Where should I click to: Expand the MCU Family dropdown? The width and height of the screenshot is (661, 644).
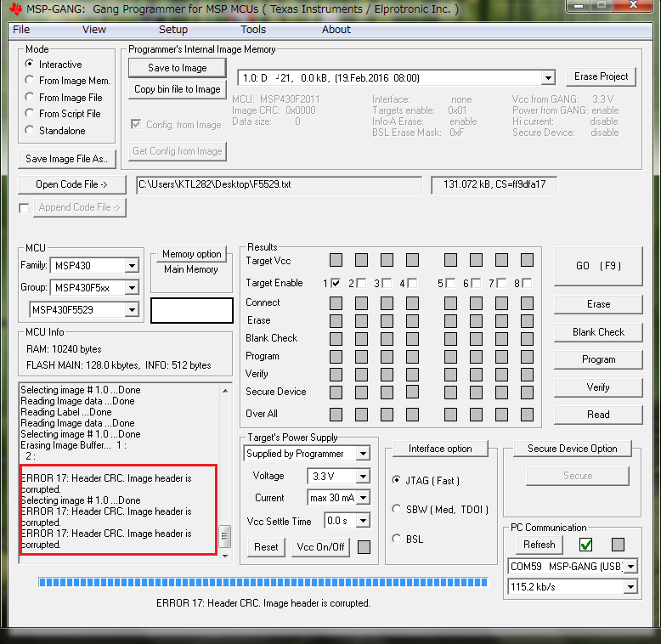[x=132, y=266]
